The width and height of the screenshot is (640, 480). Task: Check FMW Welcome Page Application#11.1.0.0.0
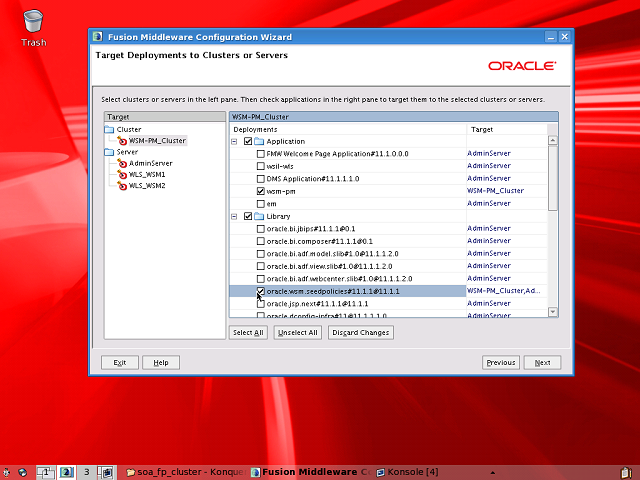[260, 154]
